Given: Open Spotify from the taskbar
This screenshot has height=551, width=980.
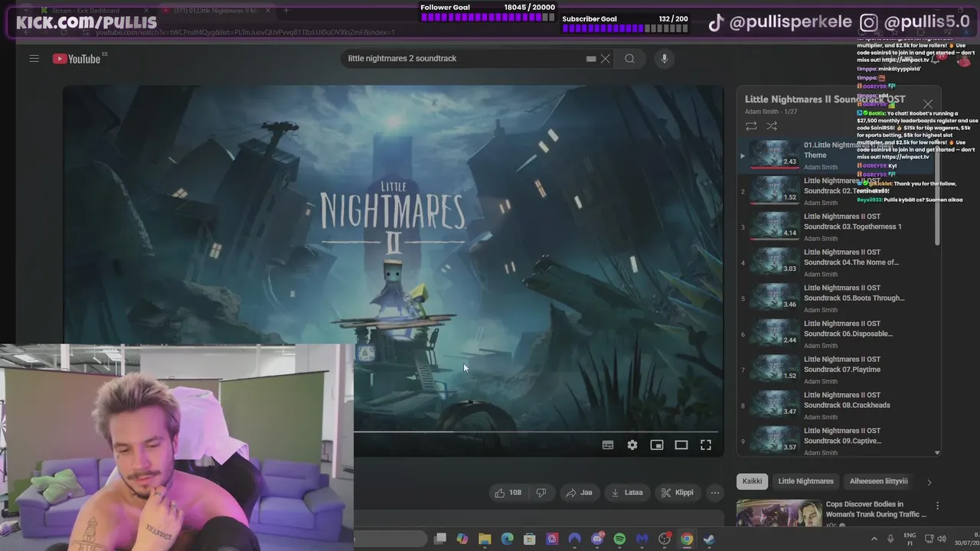Looking at the screenshot, I should pyautogui.click(x=619, y=539).
